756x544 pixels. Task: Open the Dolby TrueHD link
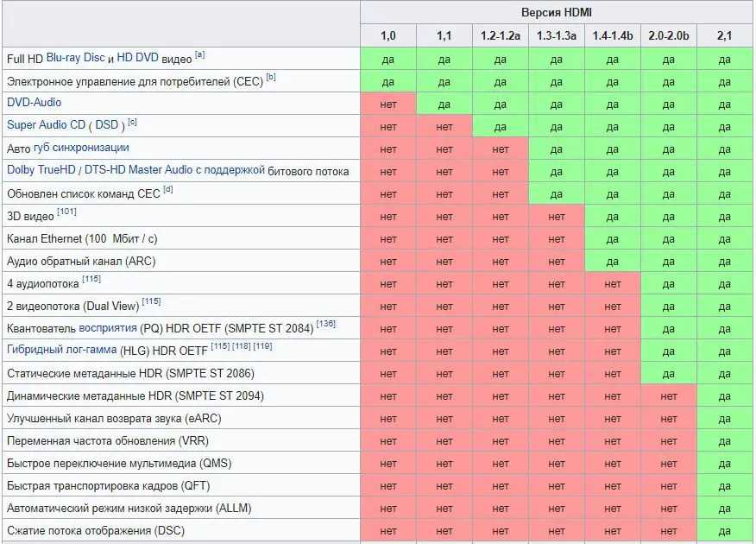pos(43,170)
